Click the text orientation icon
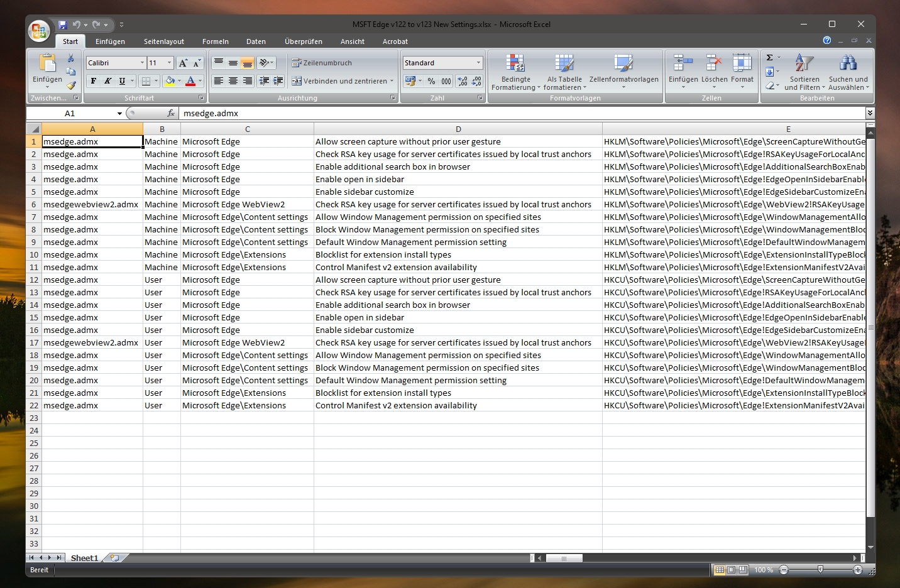The height and width of the screenshot is (588, 900). [265, 63]
